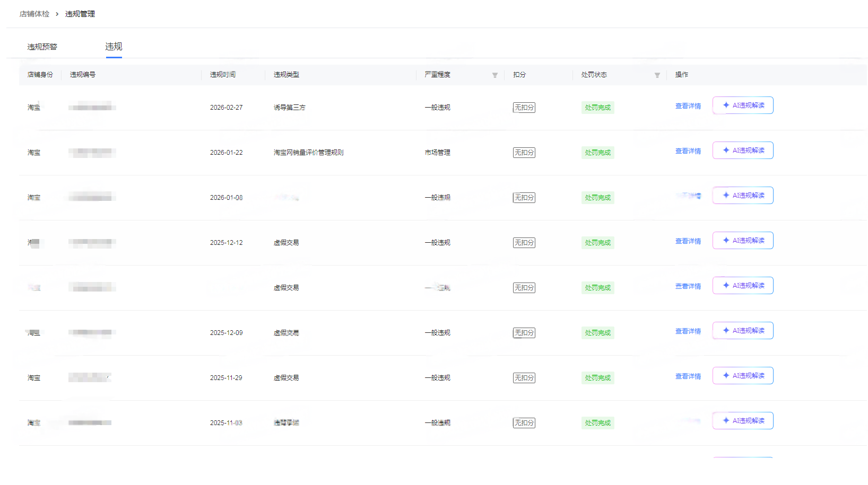Launch AI违规解读 for the 2025-11-03 violation
The height and width of the screenshot is (485, 868).
pyautogui.click(x=743, y=421)
